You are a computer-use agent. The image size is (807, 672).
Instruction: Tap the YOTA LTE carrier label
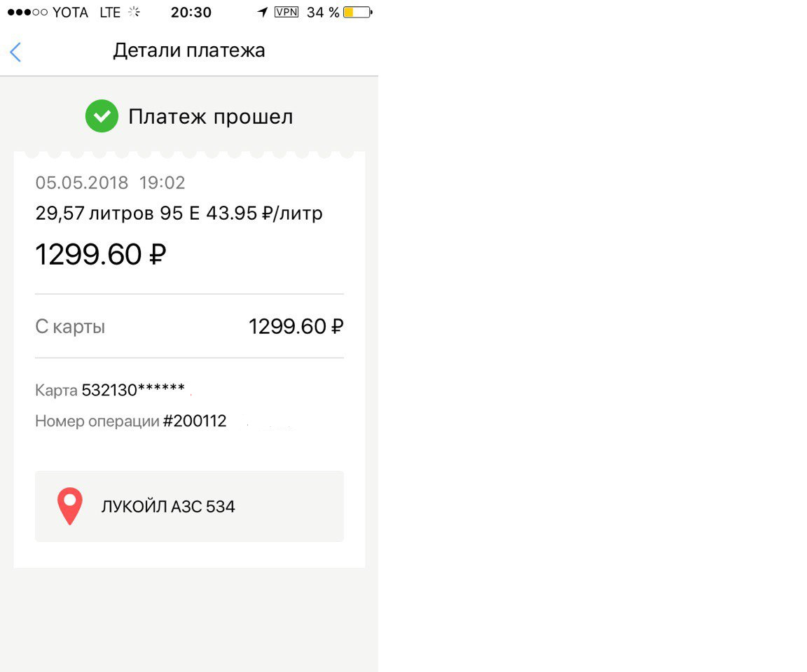tap(86, 12)
